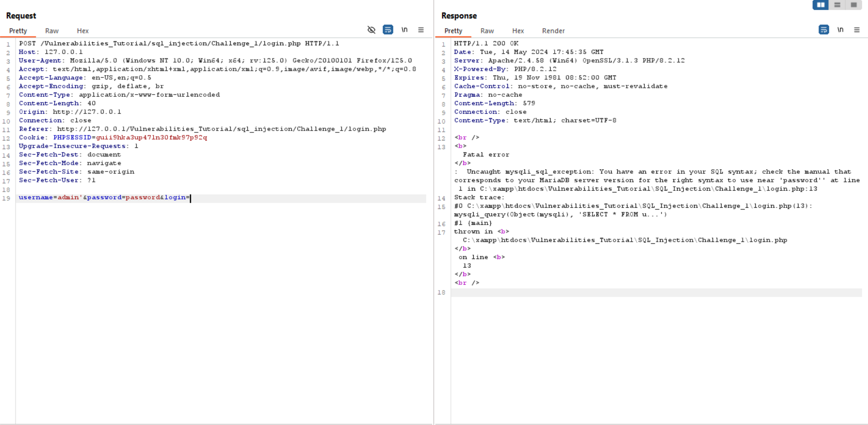Click the PHPSESSID cookie value
This screenshot has height=425, width=868.
click(151, 138)
